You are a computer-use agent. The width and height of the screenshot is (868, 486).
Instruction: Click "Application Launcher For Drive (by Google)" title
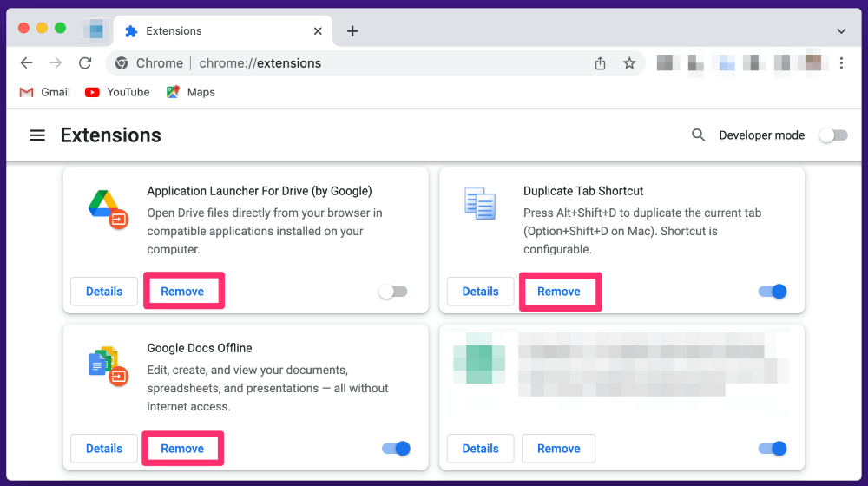259,191
